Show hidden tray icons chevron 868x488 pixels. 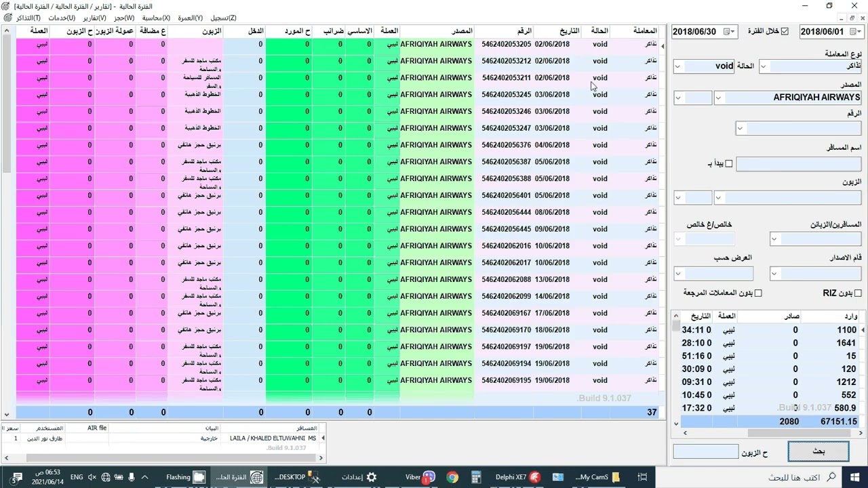[144, 477]
